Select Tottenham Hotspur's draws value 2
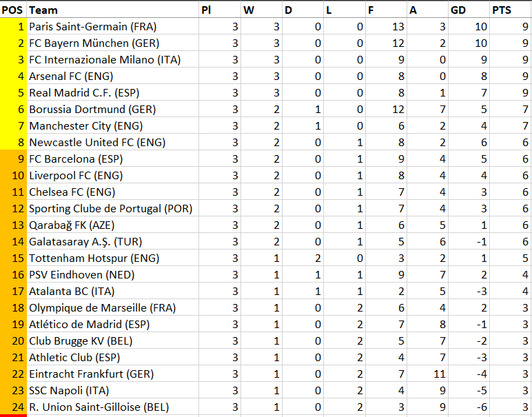The height and width of the screenshot is (417, 532). 303,258
